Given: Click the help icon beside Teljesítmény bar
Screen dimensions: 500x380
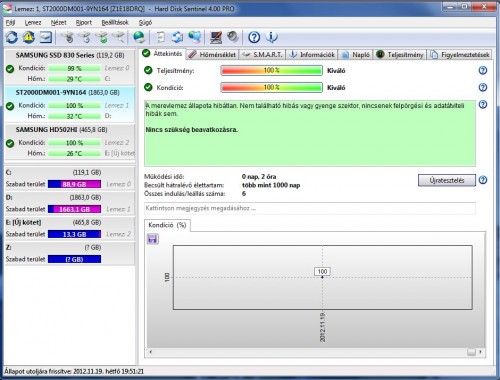Looking at the screenshot, I should click(x=483, y=70).
